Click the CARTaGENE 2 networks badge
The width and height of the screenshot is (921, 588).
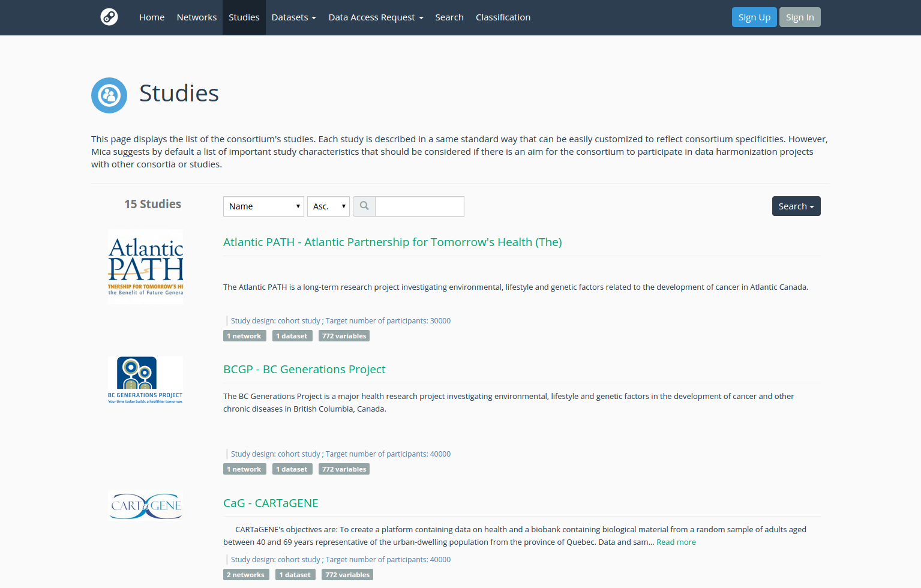tap(246, 575)
